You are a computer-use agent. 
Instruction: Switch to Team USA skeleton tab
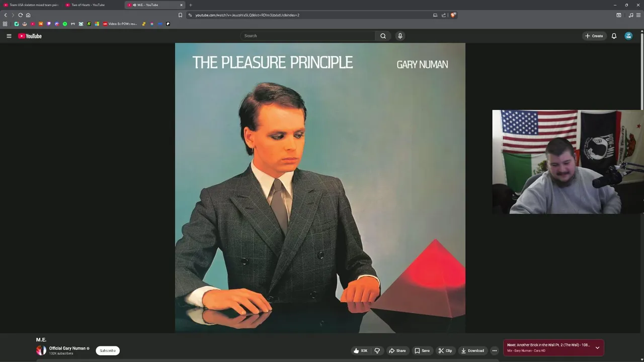pos(31,5)
